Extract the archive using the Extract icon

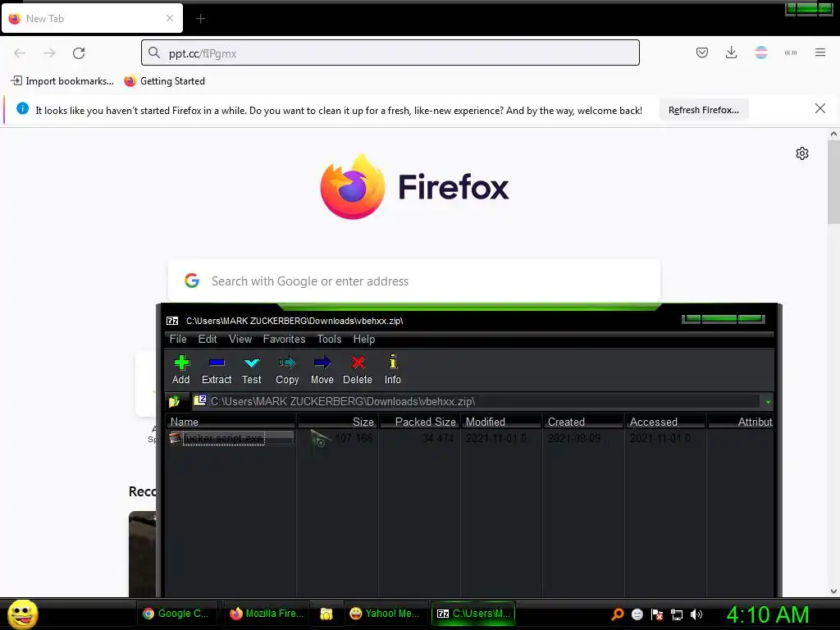click(x=217, y=370)
